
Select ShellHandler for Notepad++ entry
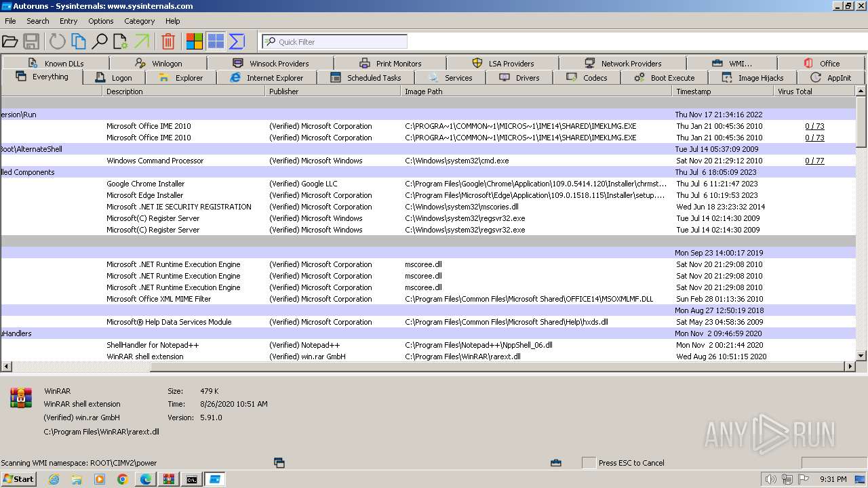429,345
